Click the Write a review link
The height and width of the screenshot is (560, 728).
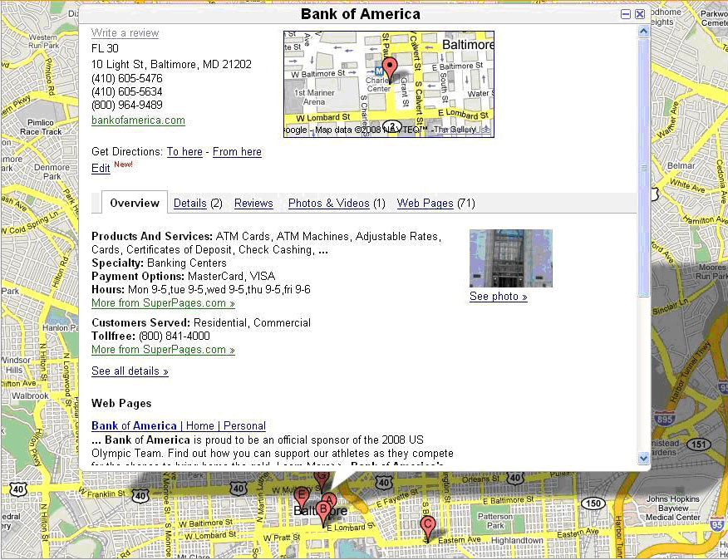pos(125,32)
